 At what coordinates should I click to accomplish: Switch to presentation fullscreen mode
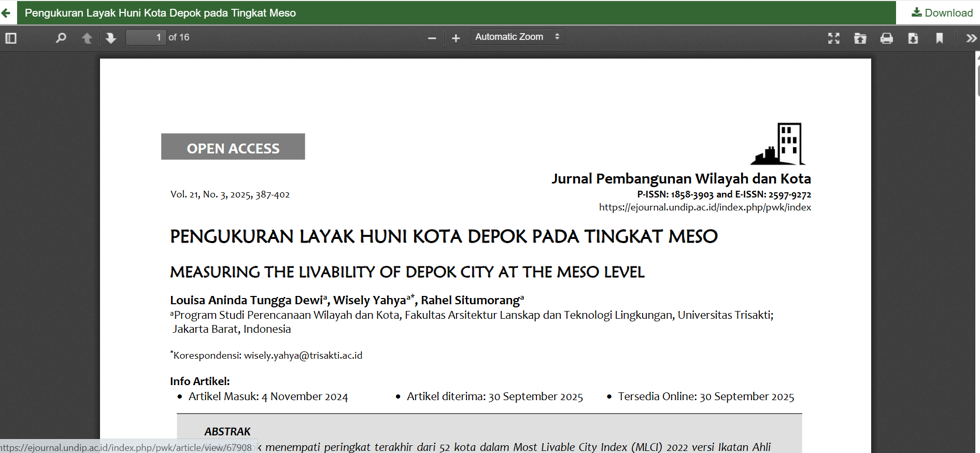[x=833, y=38]
